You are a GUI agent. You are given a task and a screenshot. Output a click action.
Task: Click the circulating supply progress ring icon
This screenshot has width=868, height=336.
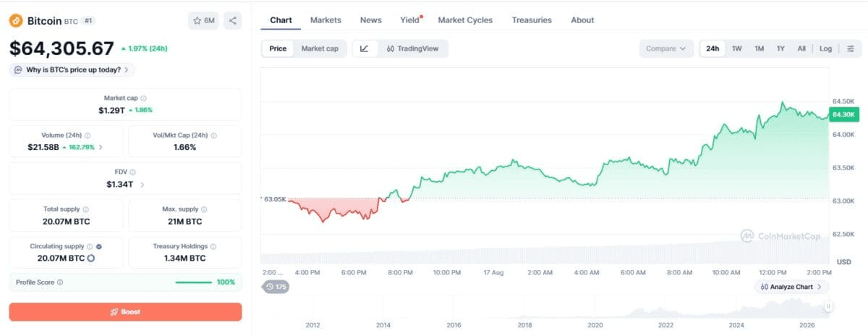tap(91, 259)
